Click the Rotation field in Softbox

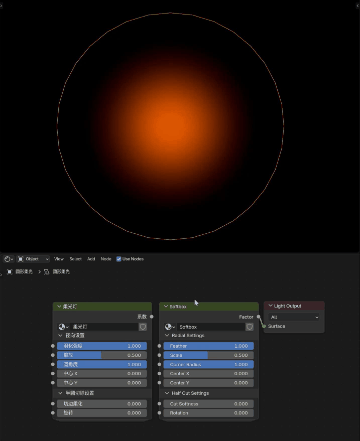pos(209,413)
